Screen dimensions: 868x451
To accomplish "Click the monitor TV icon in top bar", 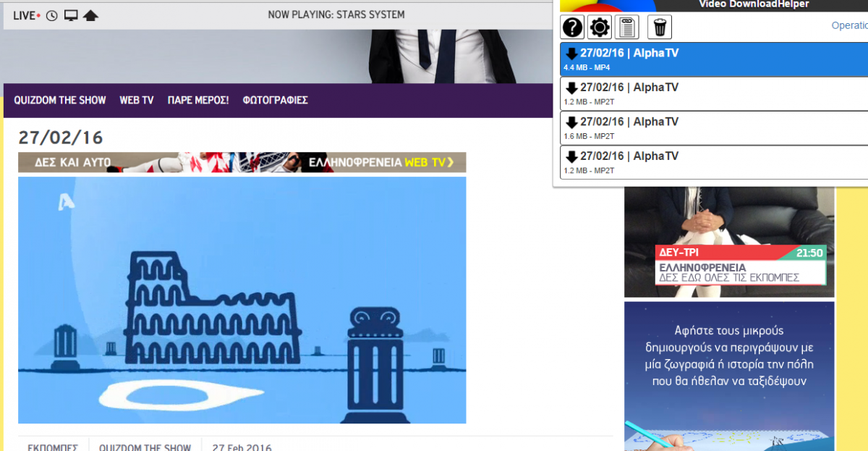I will pyautogui.click(x=71, y=15).
